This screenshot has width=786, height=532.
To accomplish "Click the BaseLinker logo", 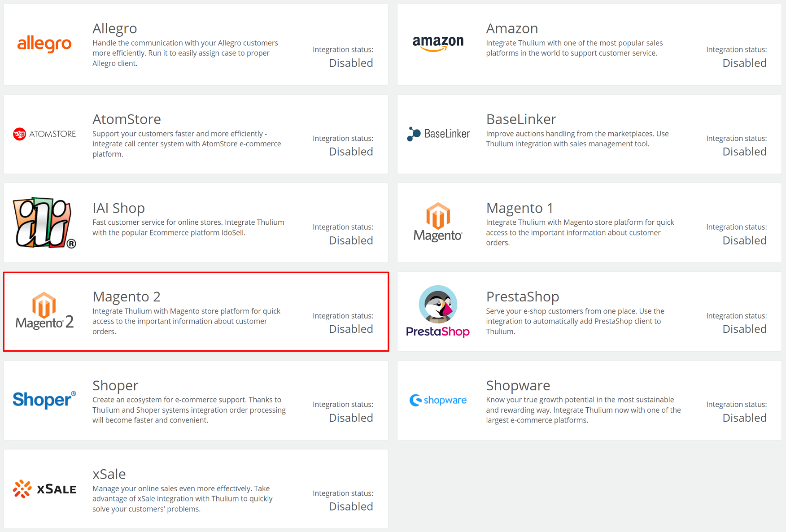I will (x=438, y=134).
